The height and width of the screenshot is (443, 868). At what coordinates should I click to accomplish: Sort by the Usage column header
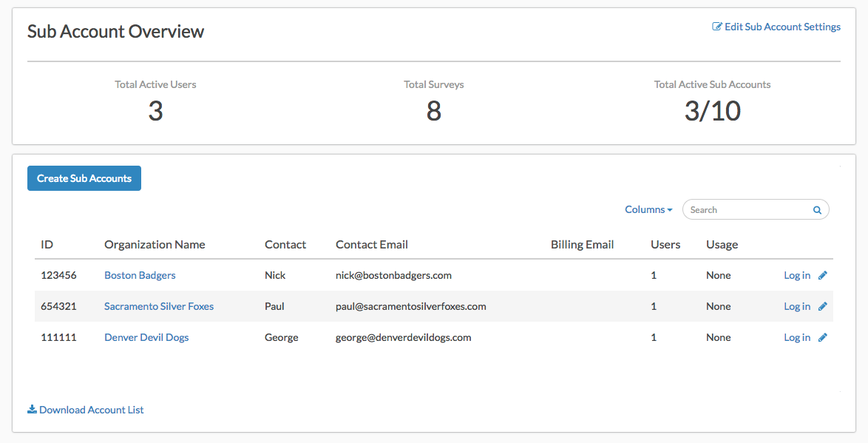pyautogui.click(x=722, y=245)
